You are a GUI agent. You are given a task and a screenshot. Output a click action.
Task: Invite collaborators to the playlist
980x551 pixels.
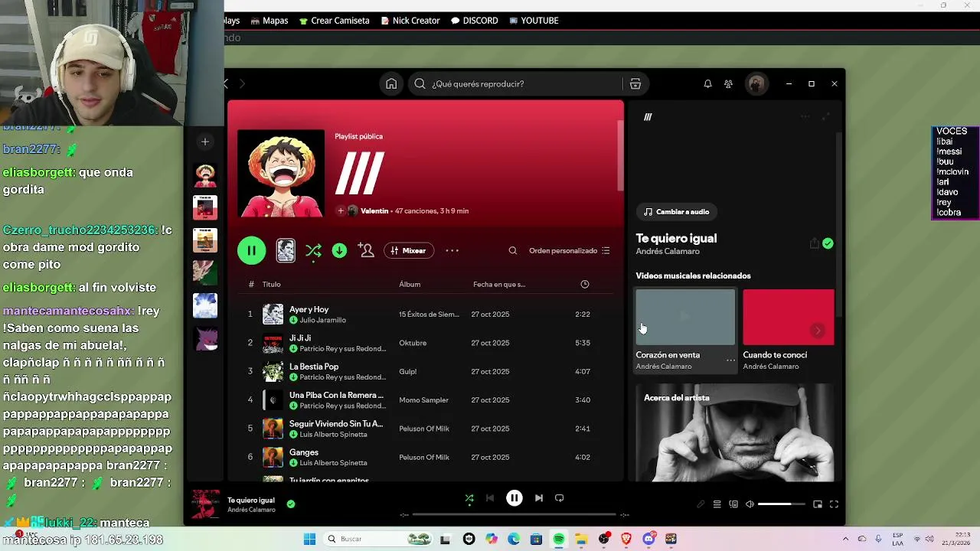(366, 251)
